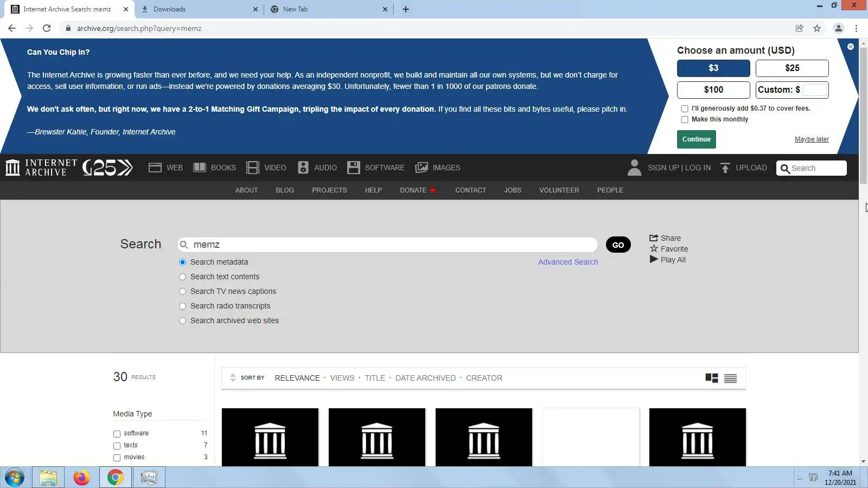Click the Share icon
The width and height of the screenshot is (868, 488).
pyautogui.click(x=654, y=238)
